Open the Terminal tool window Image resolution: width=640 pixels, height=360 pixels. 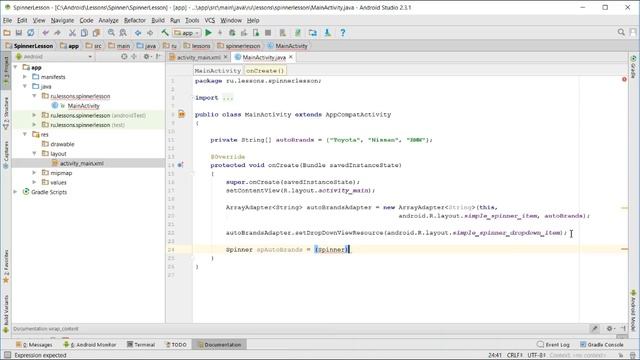141,345
